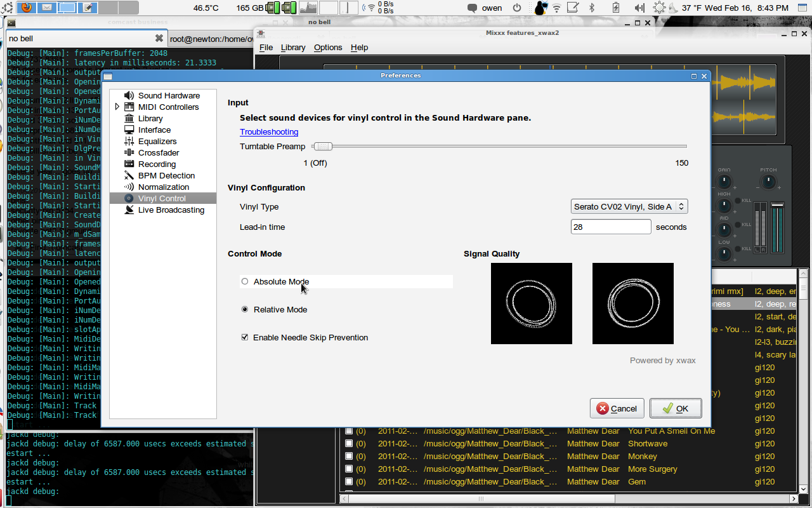Open the Vinyl Type dropdown

point(629,206)
